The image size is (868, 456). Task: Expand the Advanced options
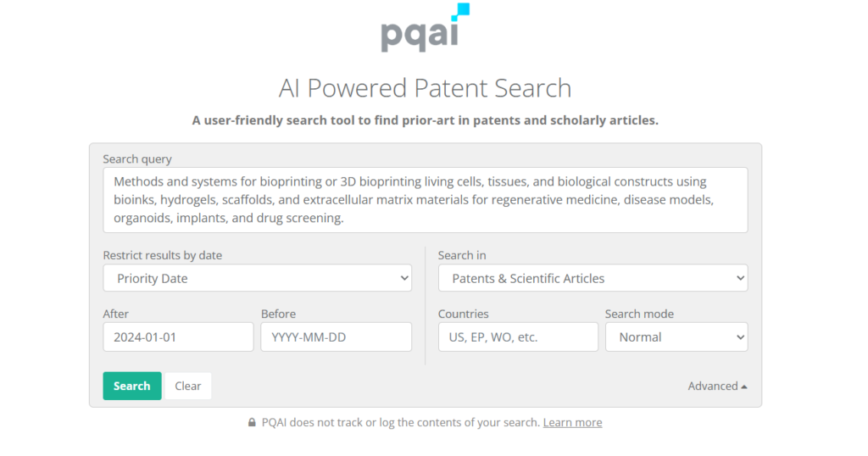[x=717, y=386]
